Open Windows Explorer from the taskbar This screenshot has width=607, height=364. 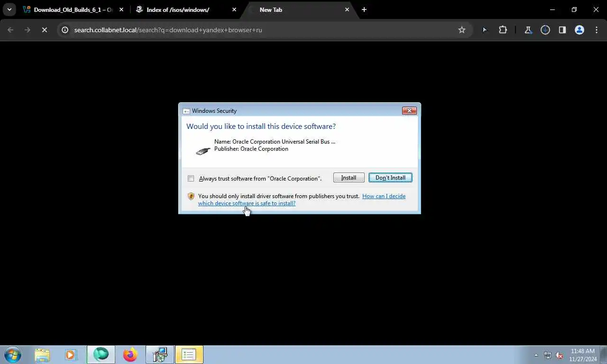tap(42, 355)
